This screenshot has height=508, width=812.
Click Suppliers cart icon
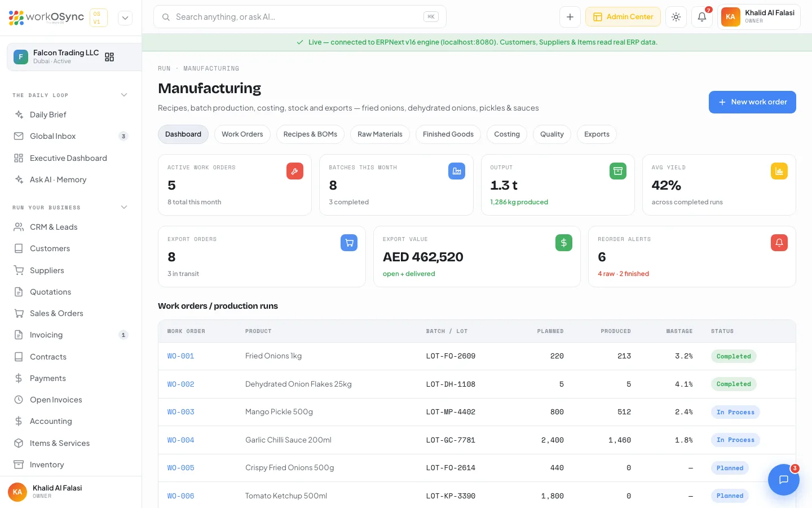tap(19, 270)
